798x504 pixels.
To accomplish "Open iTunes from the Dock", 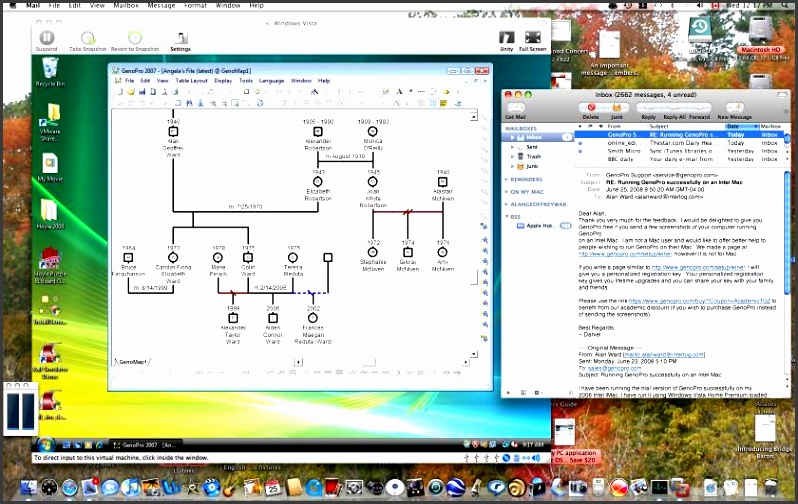I will (131, 488).
